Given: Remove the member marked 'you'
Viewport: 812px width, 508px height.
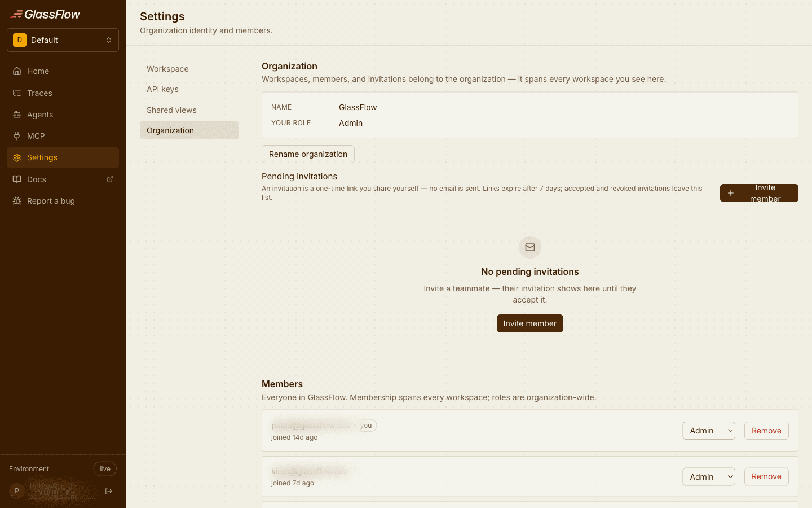Looking at the screenshot, I should 766,431.
